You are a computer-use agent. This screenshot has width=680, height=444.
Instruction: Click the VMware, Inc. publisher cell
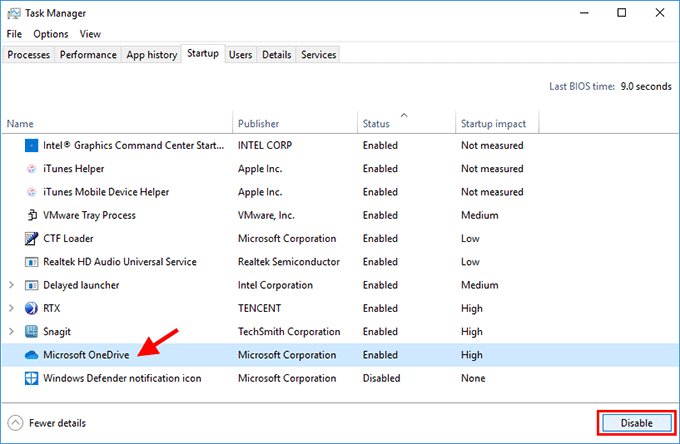click(x=266, y=215)
